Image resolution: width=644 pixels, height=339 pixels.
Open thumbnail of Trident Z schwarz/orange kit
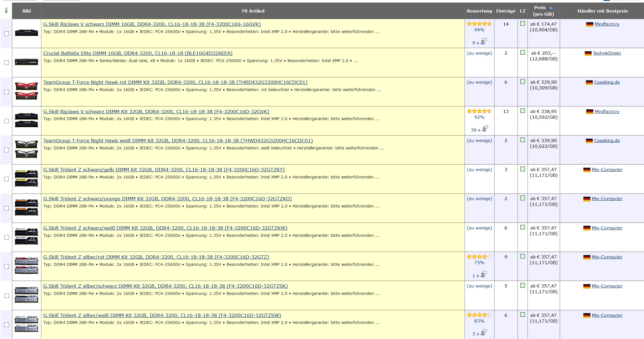coord(26,208)
